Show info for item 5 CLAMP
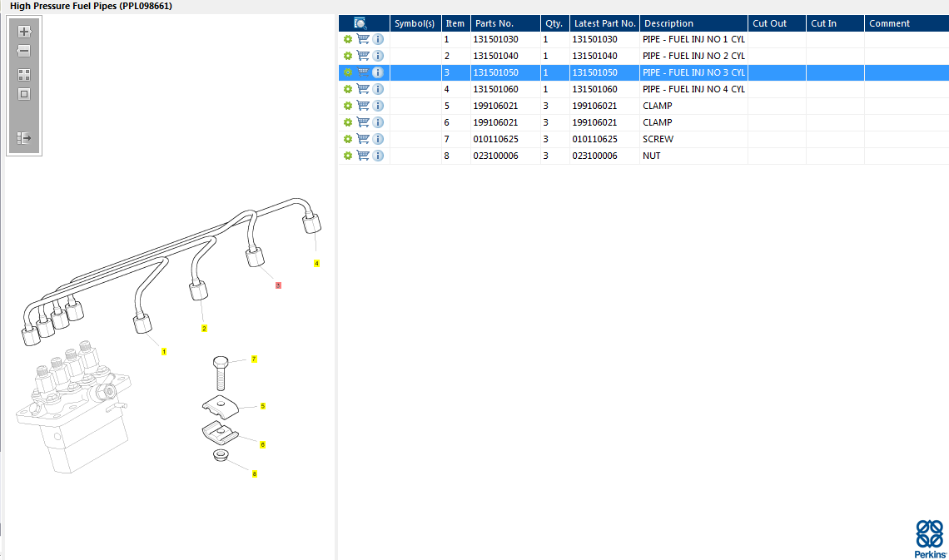 tap(378, 106)
